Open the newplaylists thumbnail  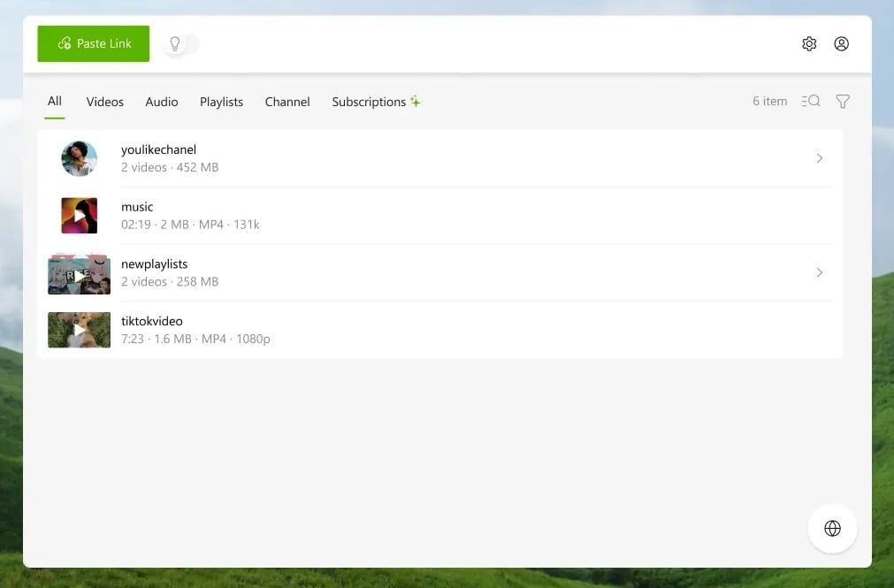click(x=79, y=273)
